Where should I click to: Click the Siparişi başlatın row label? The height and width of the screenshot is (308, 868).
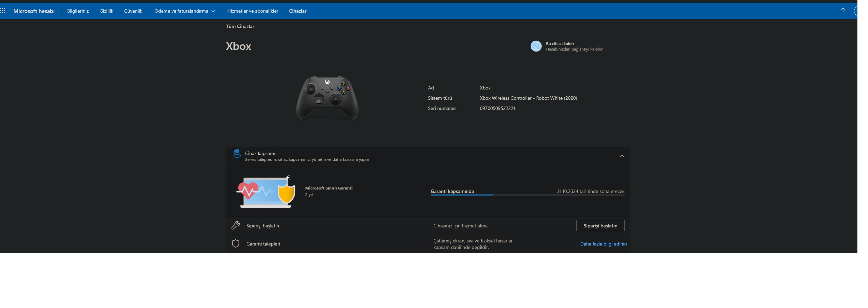[262, 226]
